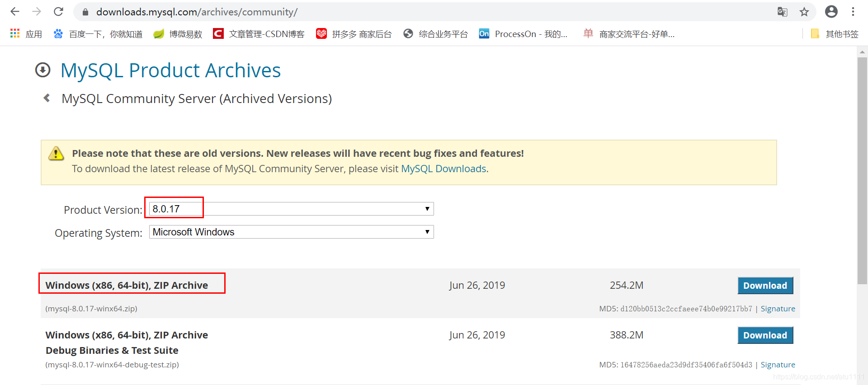The height and width of the screenshot is (385, 868).
Task: Open 文章管理-CSDN博客 bookmark
Action: (259, 34)
